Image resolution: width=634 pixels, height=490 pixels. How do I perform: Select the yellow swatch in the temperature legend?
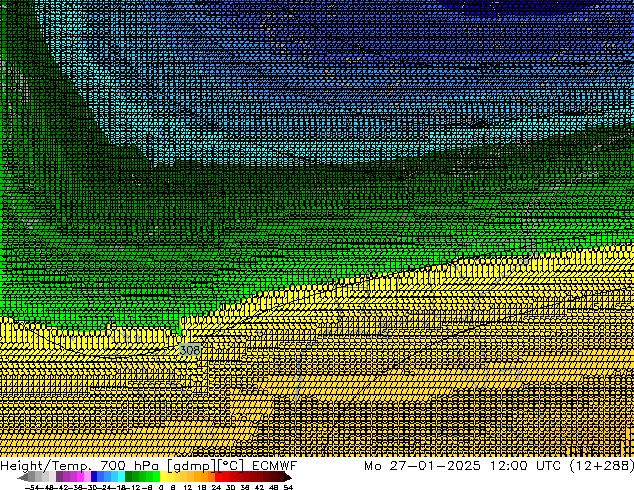tap(163, 477)
